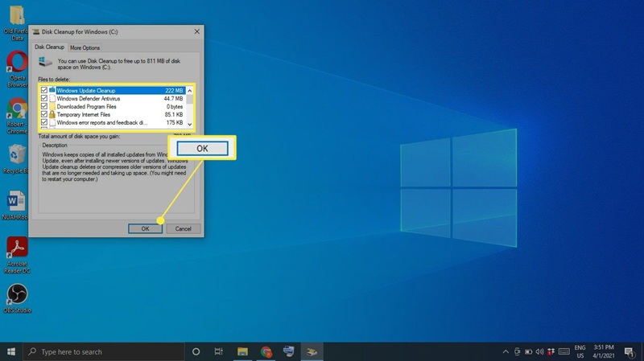The image size is (644, 361).
Task: Select the Disk Cleanup tab
Action: click(x=48, y=47)
